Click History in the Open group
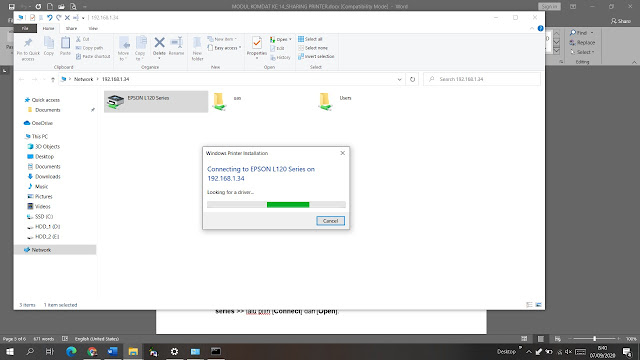 [280, 58]
